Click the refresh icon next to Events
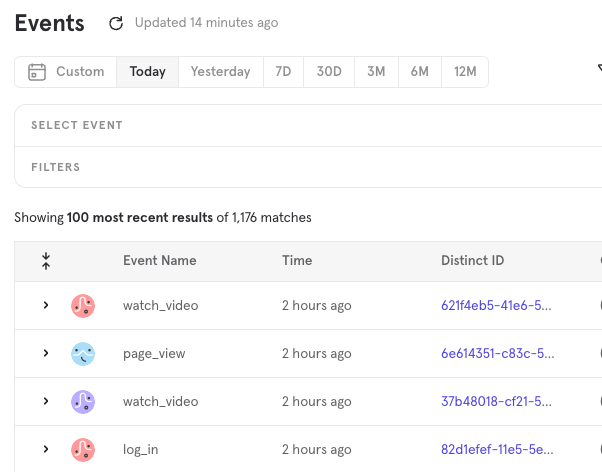 coord(116,23)
